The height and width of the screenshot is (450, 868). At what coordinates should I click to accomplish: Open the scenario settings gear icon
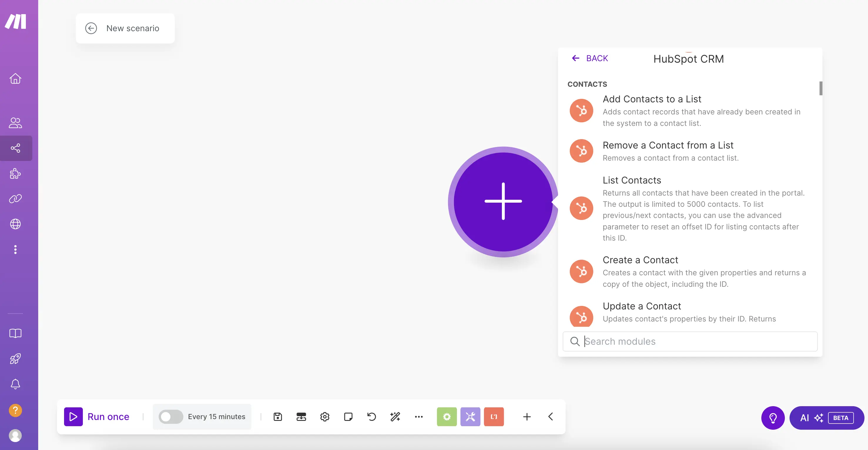click(325, 416)
